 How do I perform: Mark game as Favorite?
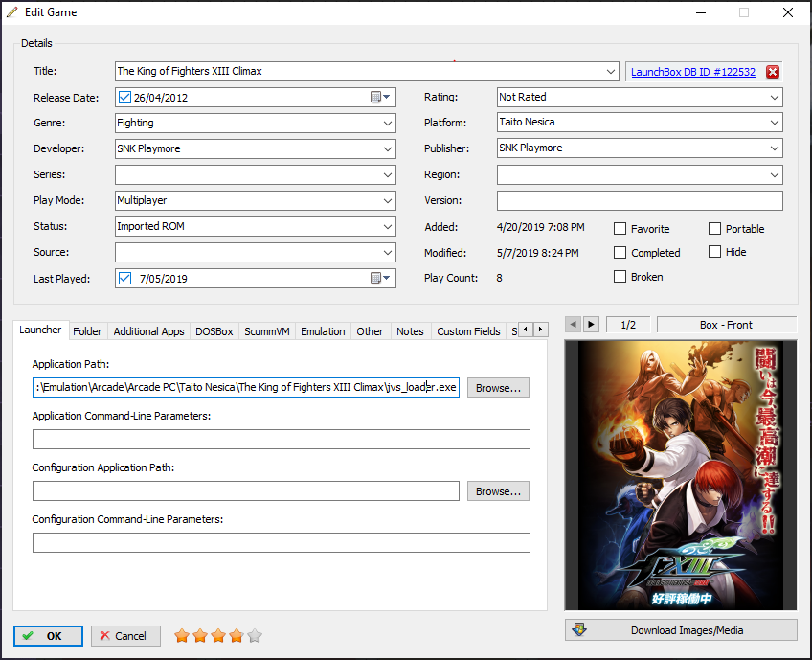620,228
